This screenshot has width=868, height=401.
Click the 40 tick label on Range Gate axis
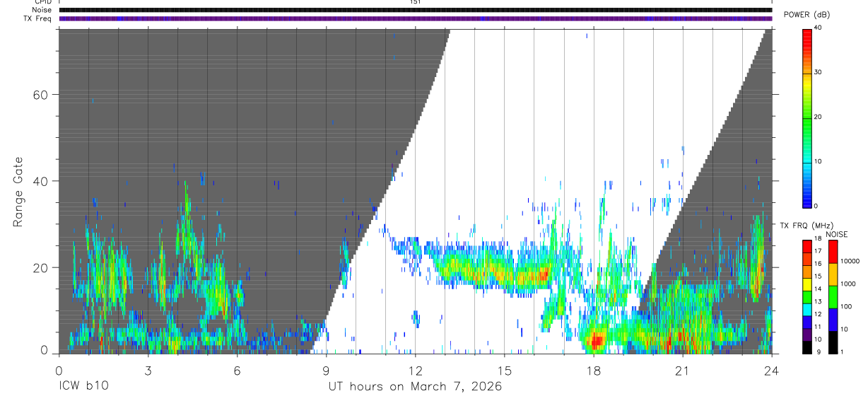pyautogui.click(x=41, y=181)
